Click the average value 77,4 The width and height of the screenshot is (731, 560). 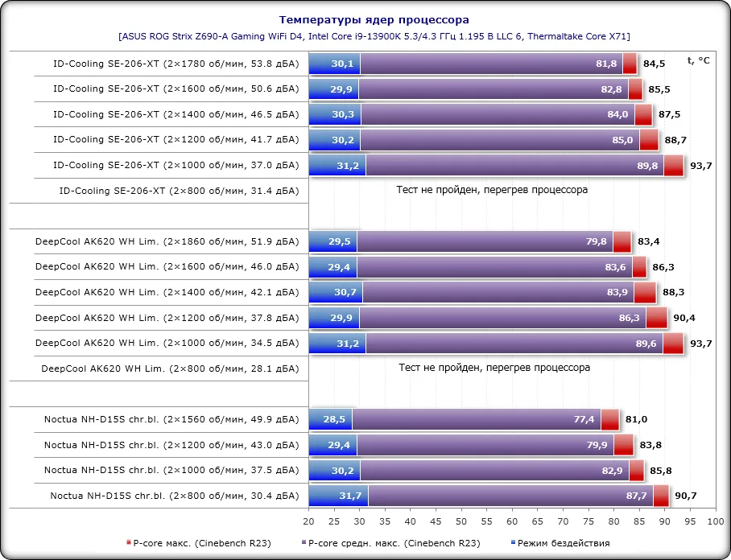tap(584, 420)
